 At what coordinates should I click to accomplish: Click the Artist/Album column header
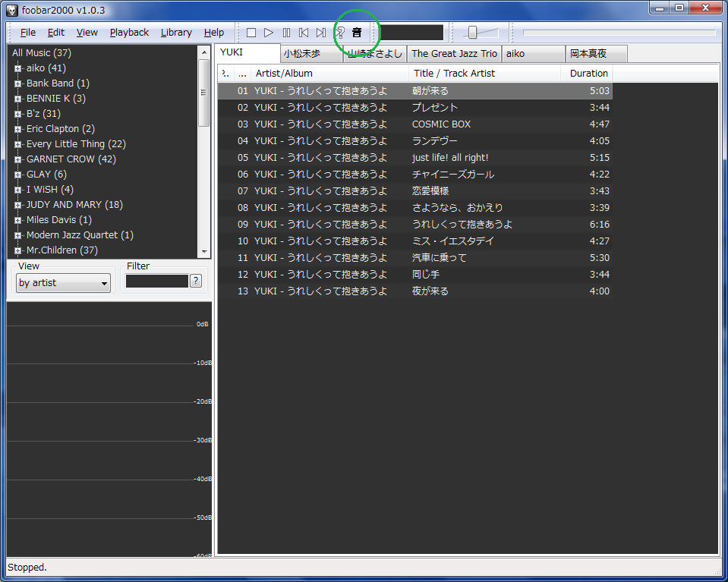pyautogui.click(x=329, y=74)
